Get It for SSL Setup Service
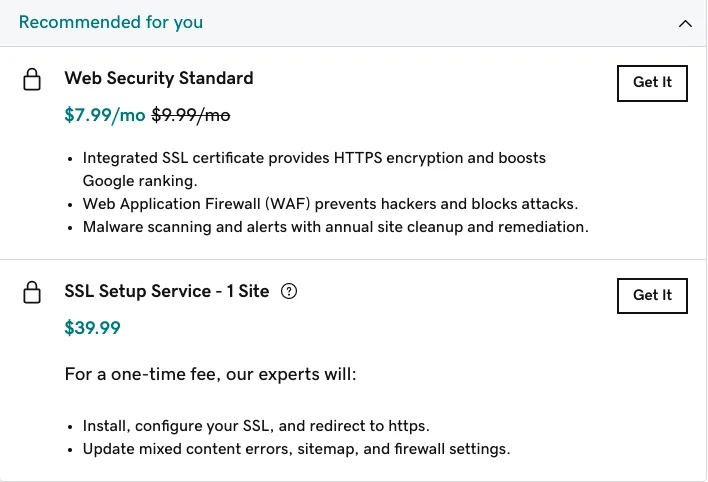This screenshot has width=708, height=482. (x=652, y=296)
